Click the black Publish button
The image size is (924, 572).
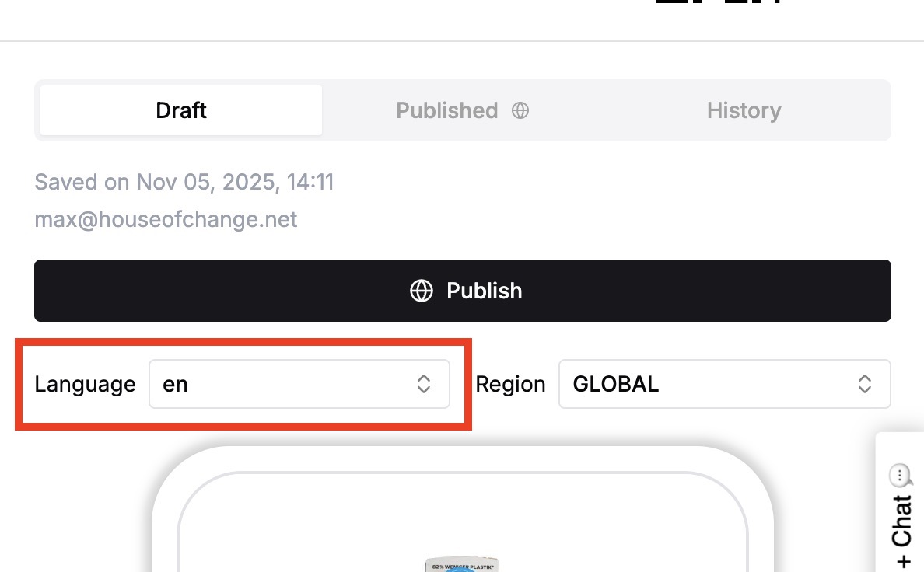463,291
